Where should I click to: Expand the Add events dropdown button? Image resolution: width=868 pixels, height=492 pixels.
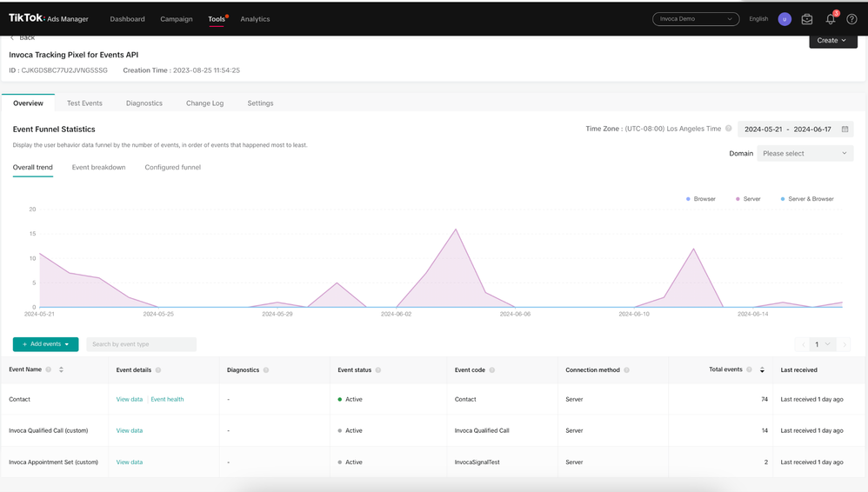tap(45, 344)
